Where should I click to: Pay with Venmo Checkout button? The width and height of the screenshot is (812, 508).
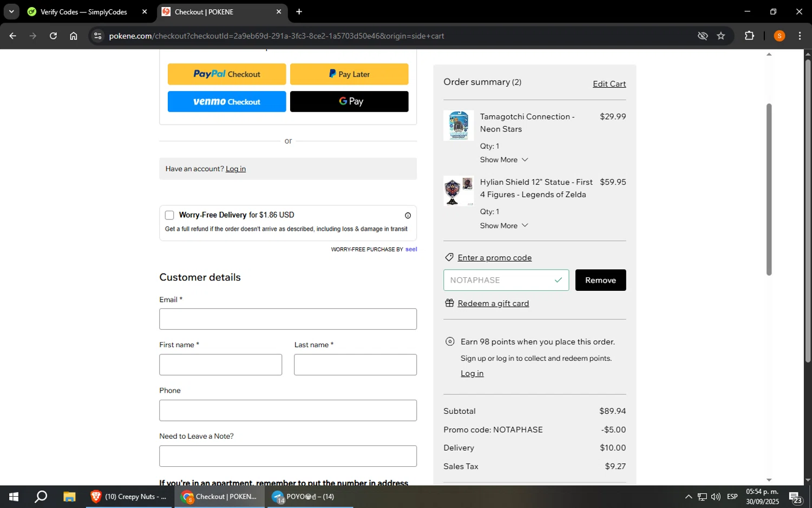[x=227, y=101]
